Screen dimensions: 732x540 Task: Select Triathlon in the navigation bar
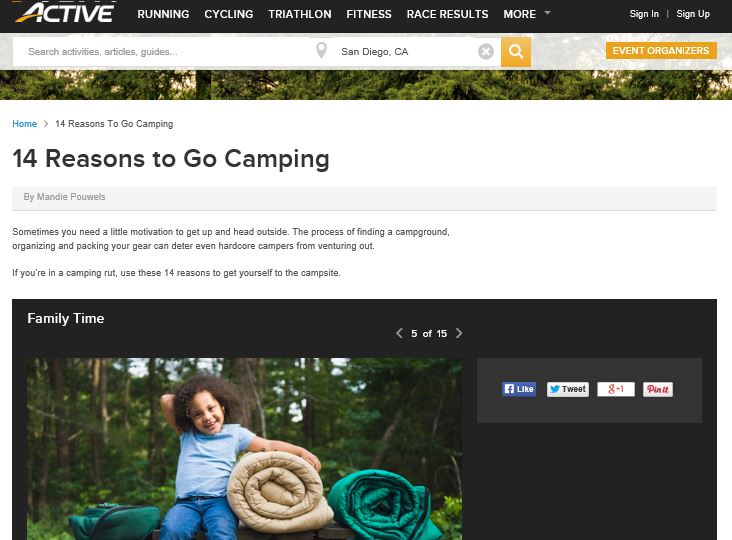(x=300, y=14)
